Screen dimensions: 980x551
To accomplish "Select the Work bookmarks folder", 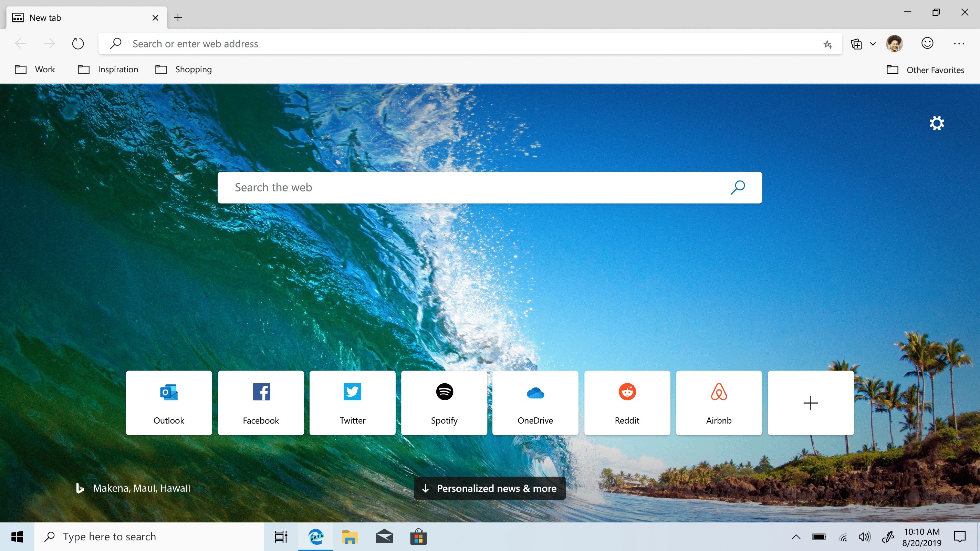I will click(x=37, y=69).
